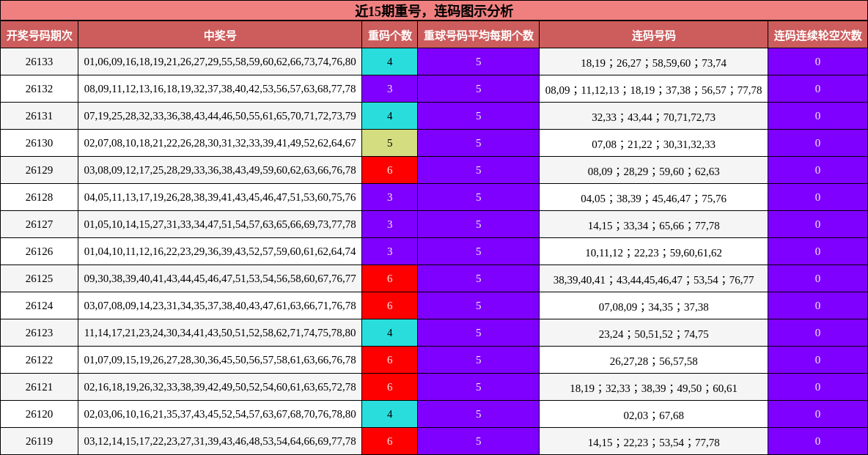Click winning numbers starting 01,07,09,15 for 26122

[220, 360]
